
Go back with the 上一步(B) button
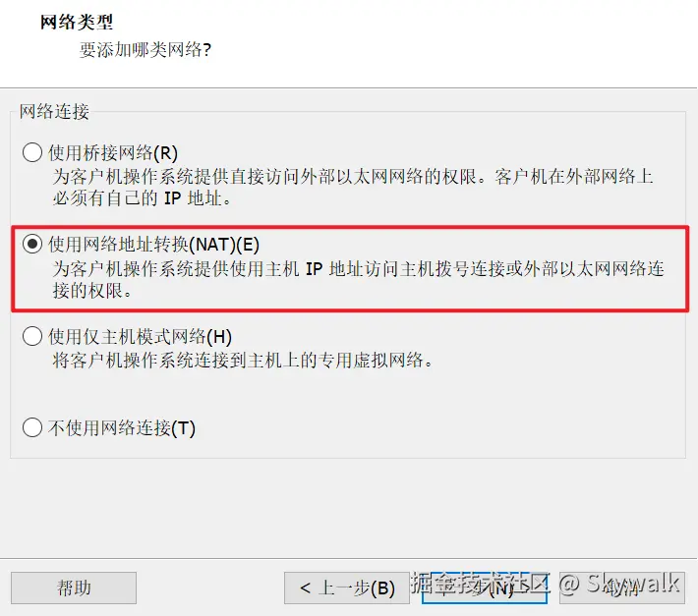tap(347, 588)
